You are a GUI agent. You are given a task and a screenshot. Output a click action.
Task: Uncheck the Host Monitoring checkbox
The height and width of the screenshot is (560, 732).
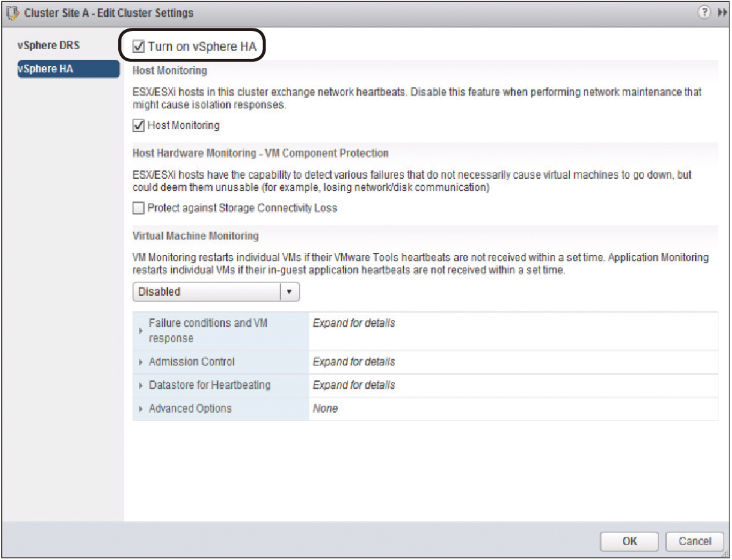click(138, 125)
